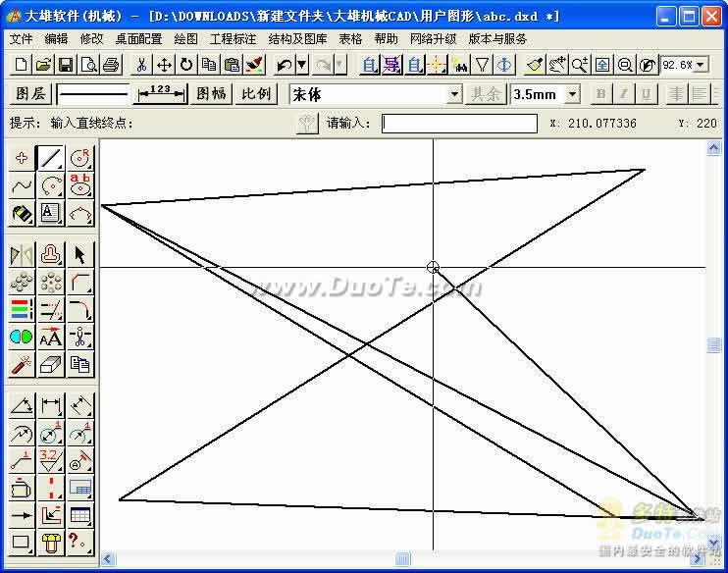This screenshot has height=573, width=728.
Task: Select the text A tool
Action: click(x=51, y=214)
